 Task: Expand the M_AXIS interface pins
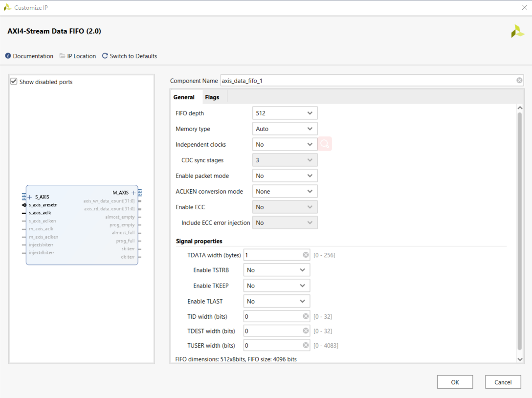tap(133, 193)
